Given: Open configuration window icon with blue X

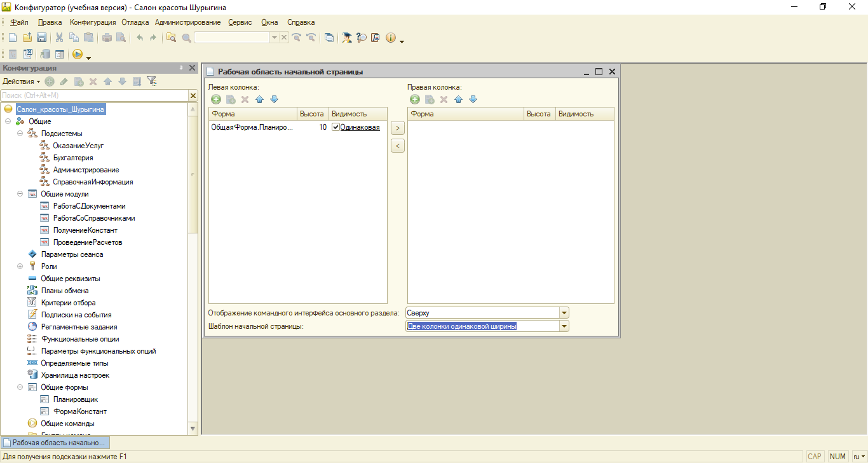Looking at the screenshot, I should tap(28, 55).
